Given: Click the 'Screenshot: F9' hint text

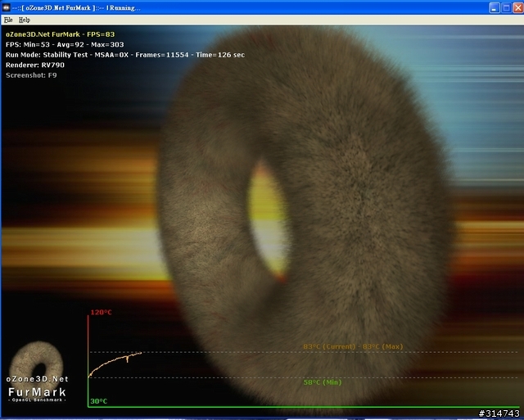Looking at the screenshot, I should click(31, 75).
